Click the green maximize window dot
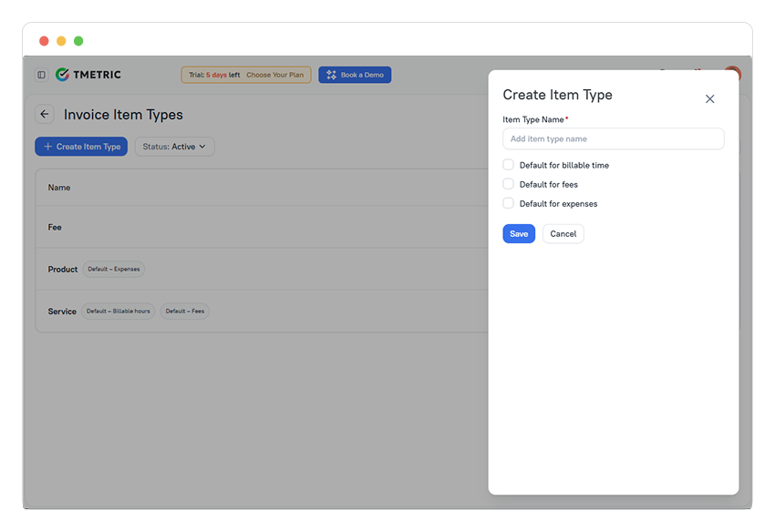Viewport: 775px width, 532px height. (x=78, y=41)
